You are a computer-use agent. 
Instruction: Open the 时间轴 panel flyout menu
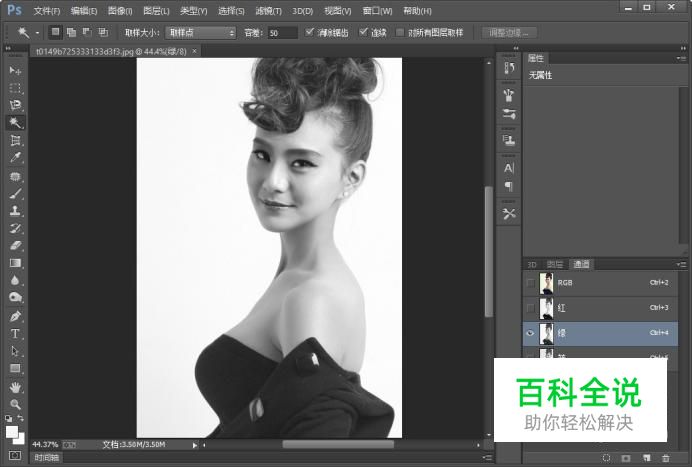[487, 458]
